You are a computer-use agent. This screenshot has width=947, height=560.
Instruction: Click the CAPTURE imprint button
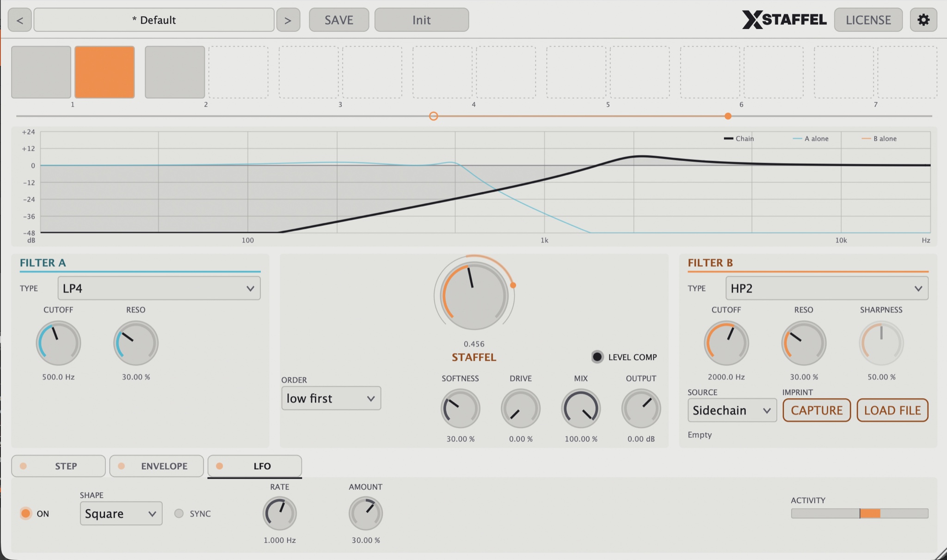(817, 410)
